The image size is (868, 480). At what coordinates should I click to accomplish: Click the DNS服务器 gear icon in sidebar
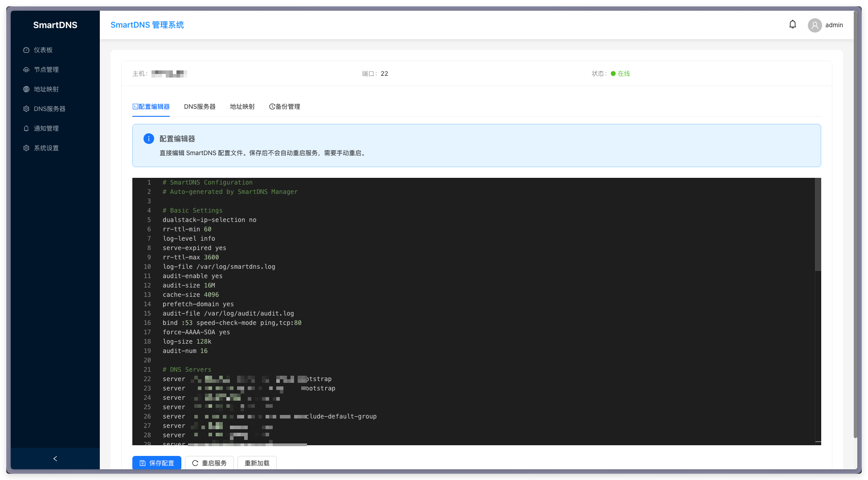26,109
